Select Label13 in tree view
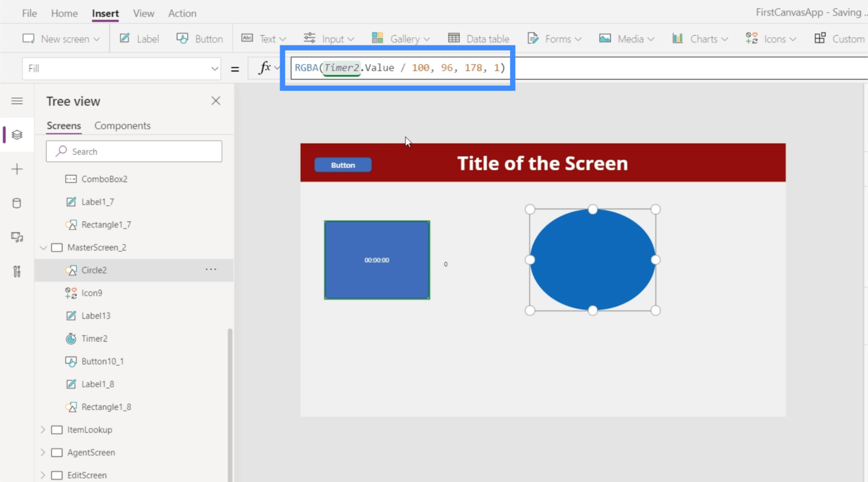This screenshot has height=482, width=868. click(96, 315)
